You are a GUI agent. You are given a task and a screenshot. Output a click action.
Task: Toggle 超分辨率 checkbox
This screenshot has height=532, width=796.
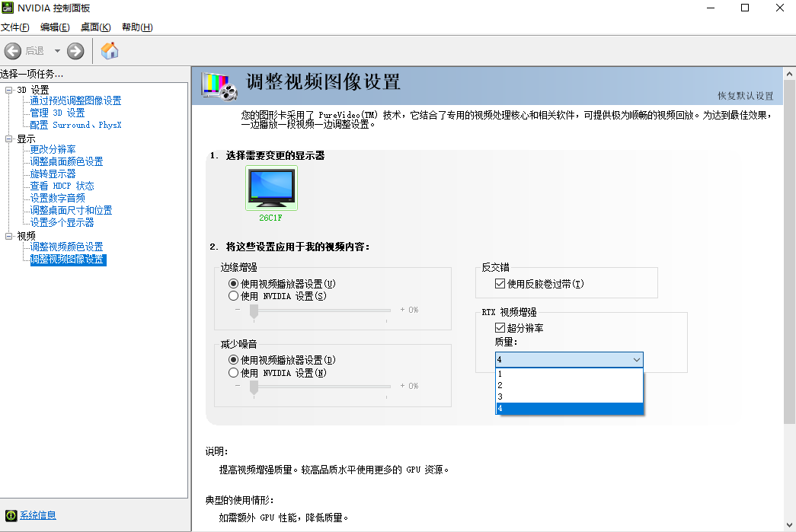click(x=500, y=327)
